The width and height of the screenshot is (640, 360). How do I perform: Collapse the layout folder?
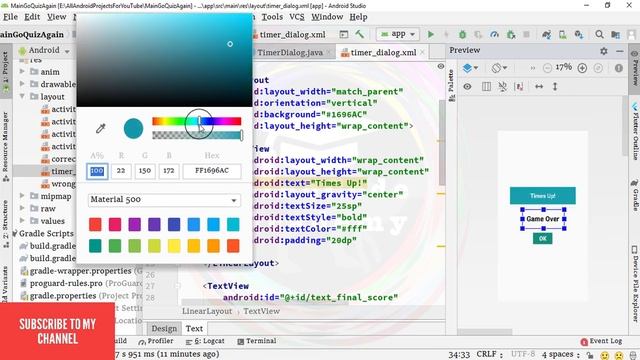click(x=22, y=96)
